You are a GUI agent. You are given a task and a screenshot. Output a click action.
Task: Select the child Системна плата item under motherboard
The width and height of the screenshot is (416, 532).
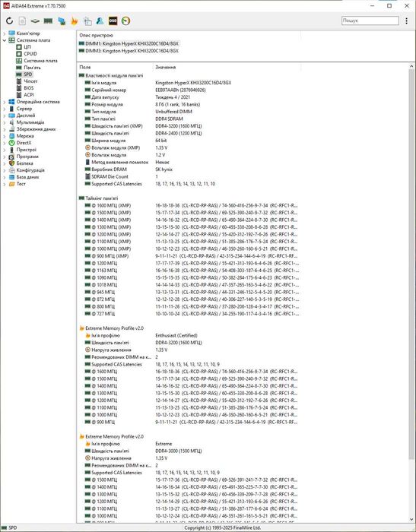click(x=40, y=61)
